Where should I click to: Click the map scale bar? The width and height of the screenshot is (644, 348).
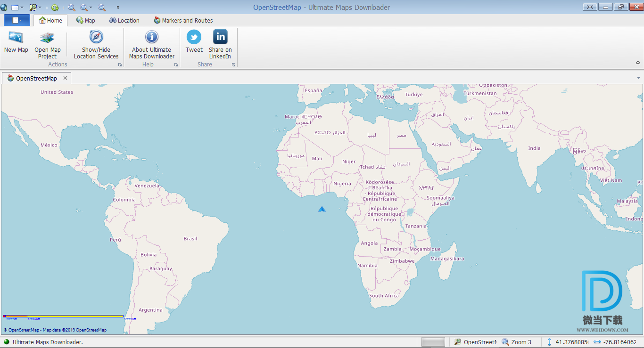[x=63, y=316]
